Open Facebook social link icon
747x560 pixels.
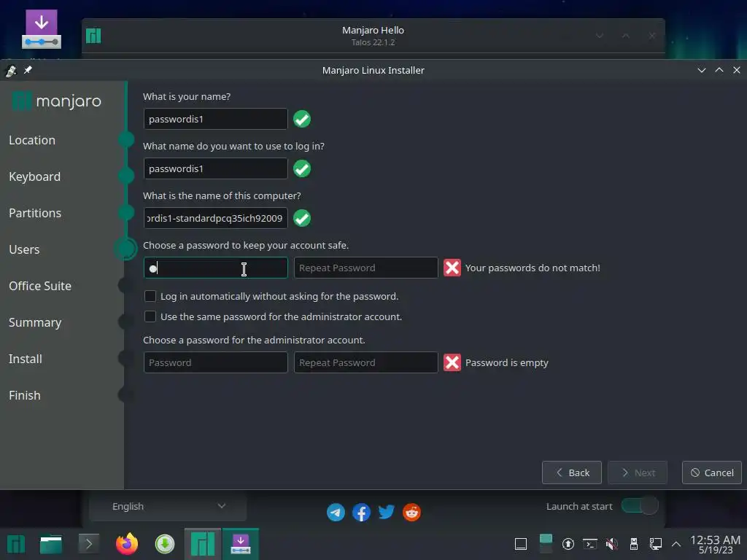(361, 513)
